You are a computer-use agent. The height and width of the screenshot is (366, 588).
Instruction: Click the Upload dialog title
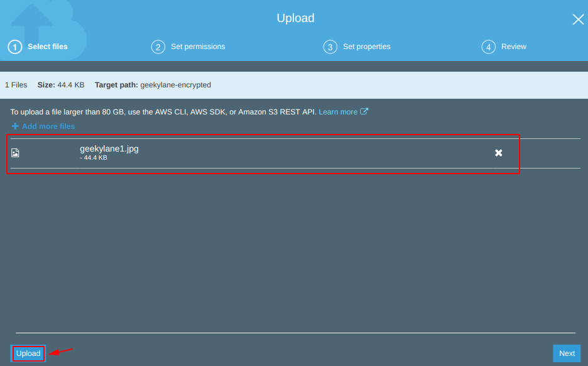(295, 18)
